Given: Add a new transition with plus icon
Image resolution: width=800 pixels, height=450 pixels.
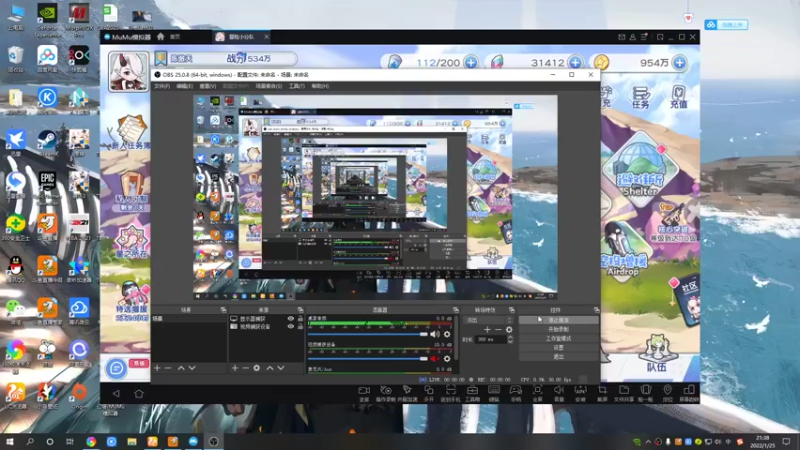Looking at the screenshot, I should point(487,330).
